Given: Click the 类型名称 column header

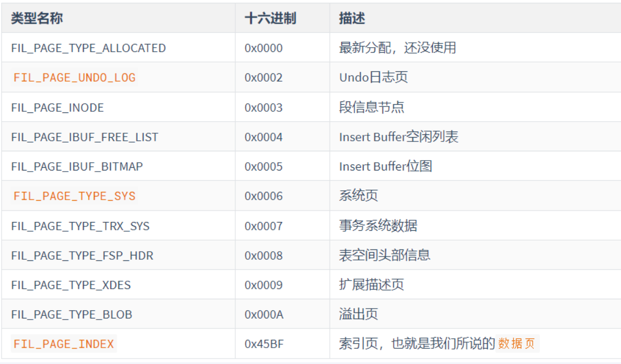Looking at the screenshot, I should (37, 18).
